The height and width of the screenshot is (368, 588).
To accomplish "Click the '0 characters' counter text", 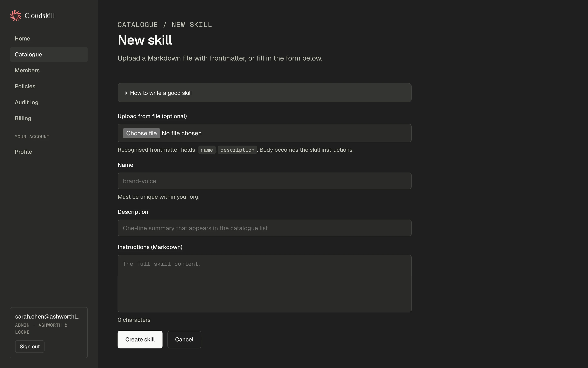I will [x=134, y=320].
